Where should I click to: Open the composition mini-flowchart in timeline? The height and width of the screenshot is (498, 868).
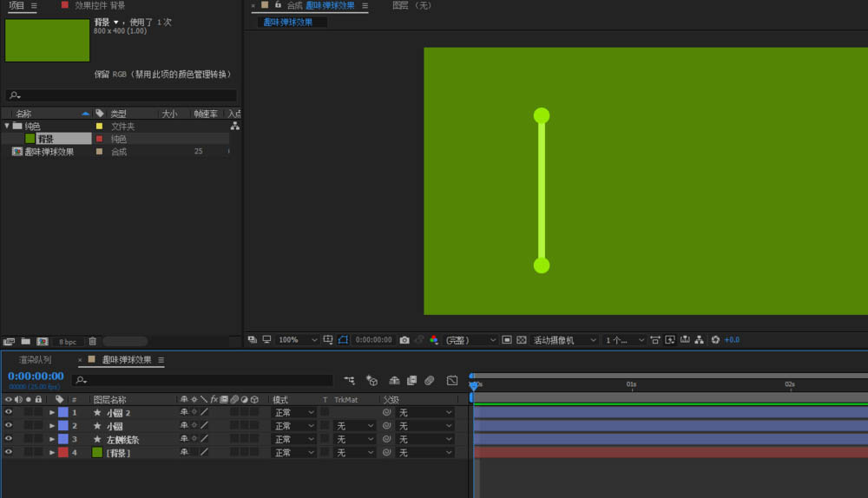[x=349, y=380]
